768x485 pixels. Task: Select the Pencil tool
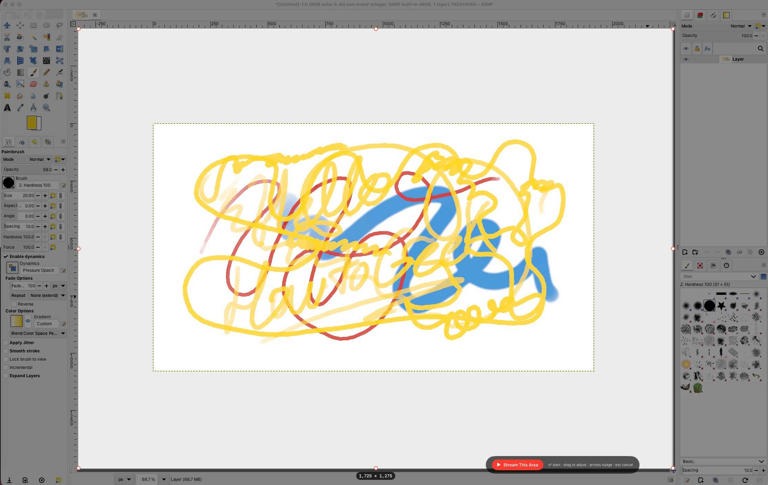(47, 73)
